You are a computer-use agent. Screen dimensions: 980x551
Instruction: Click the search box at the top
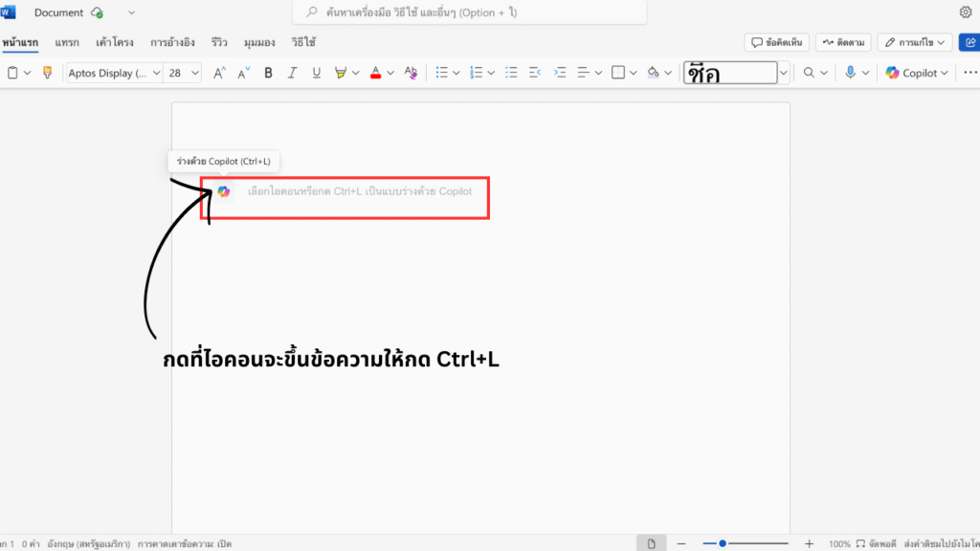pyautogui.click(x=469, y=12)
